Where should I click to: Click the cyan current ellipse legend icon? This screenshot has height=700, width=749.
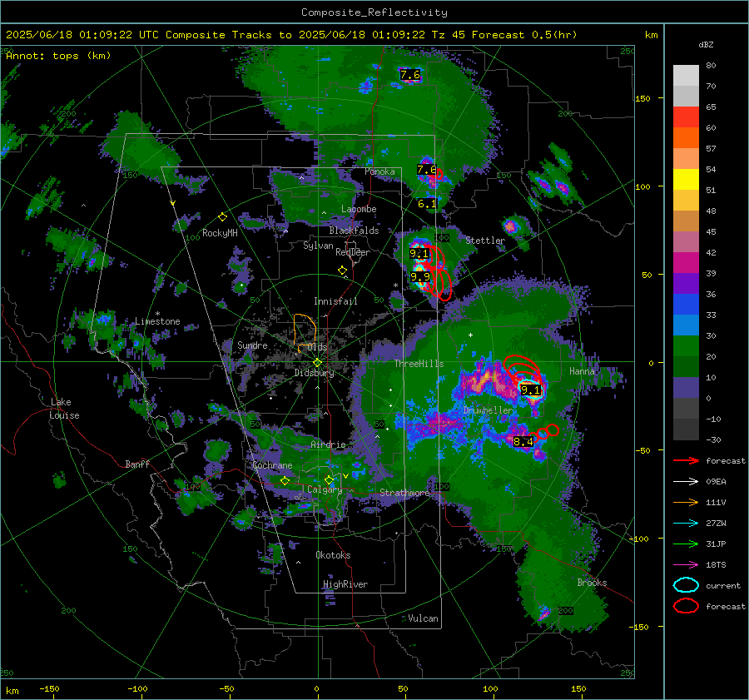click(x=686, y=585)
